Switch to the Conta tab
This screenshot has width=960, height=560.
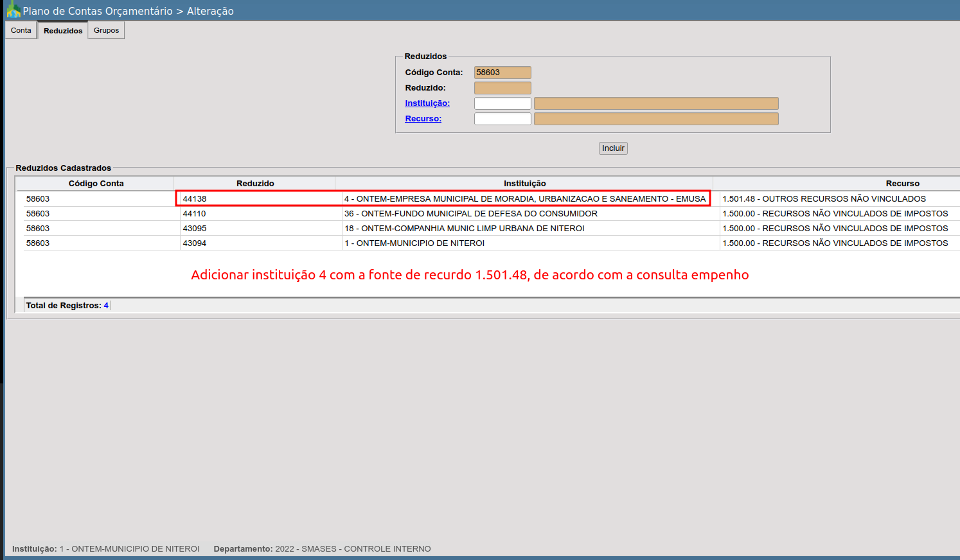21,31
